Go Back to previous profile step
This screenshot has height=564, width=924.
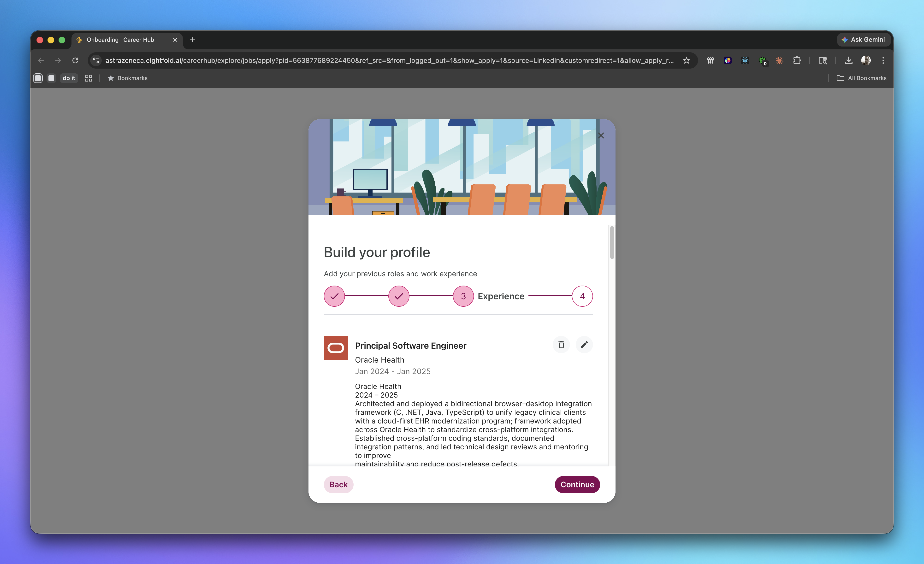click(338, 484)
